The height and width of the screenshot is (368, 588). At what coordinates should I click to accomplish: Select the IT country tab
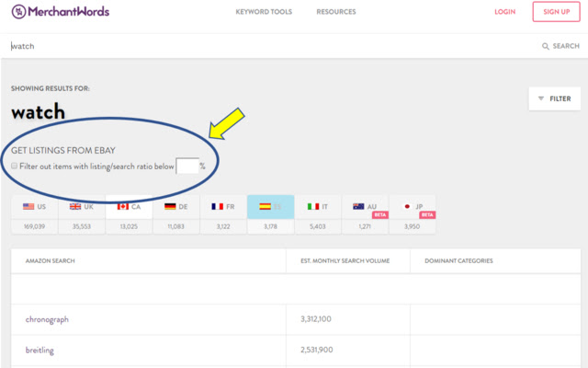pos(318,207)
